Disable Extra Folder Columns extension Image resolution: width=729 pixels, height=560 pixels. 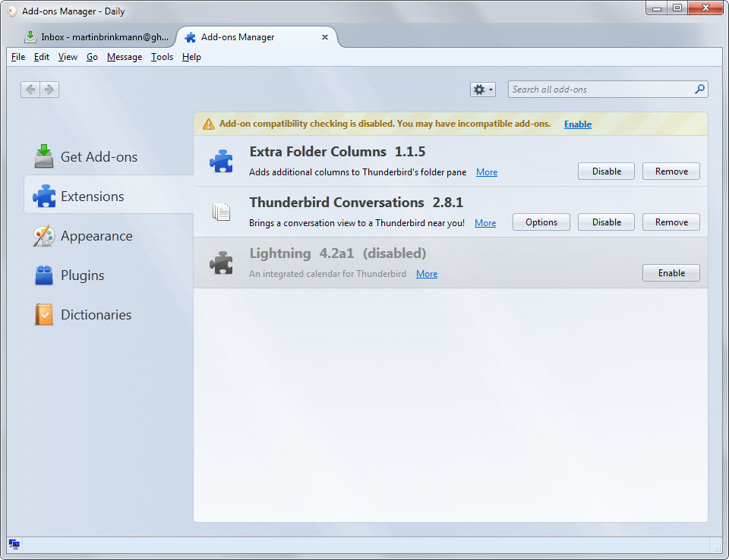tap(606, 171)
